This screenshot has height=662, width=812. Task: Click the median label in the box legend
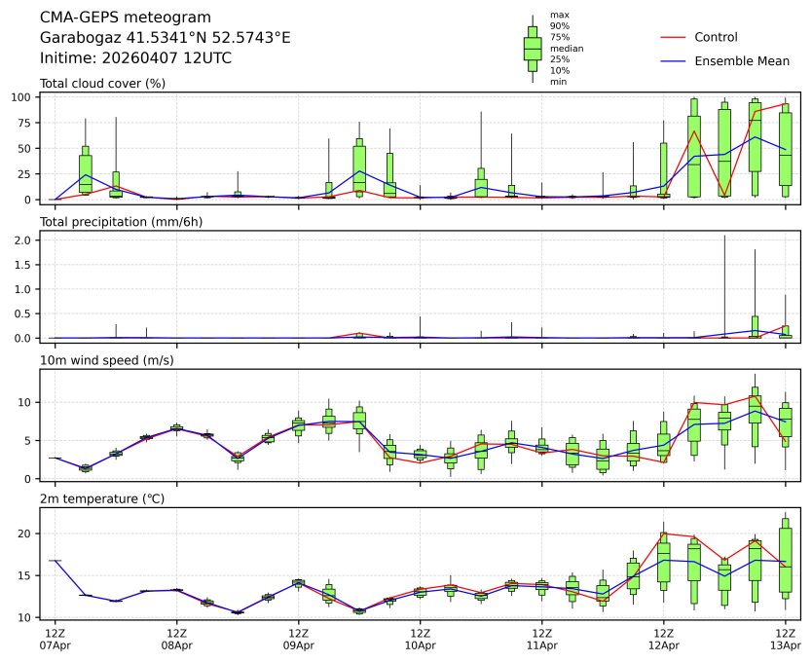pyautogui.click(x=567, y=48)
